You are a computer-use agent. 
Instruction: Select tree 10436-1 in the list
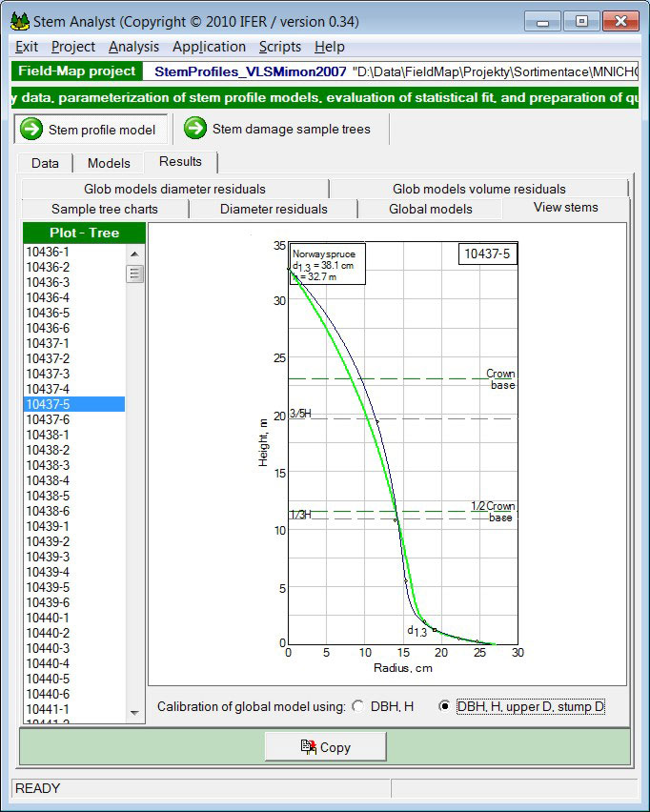[x=47, y=252]
